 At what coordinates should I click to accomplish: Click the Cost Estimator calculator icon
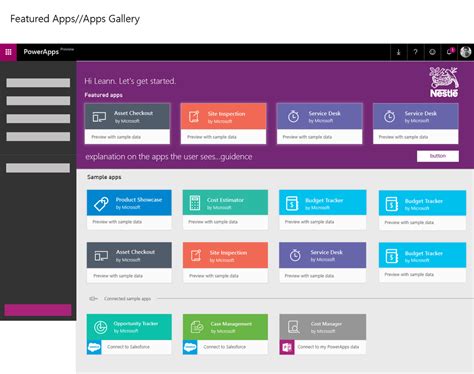(195, 203)
